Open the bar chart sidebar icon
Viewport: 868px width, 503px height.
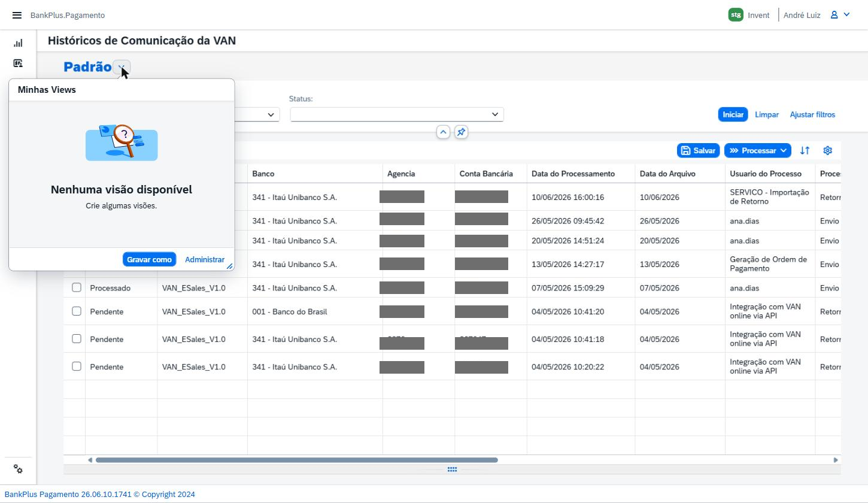[18, 43]
